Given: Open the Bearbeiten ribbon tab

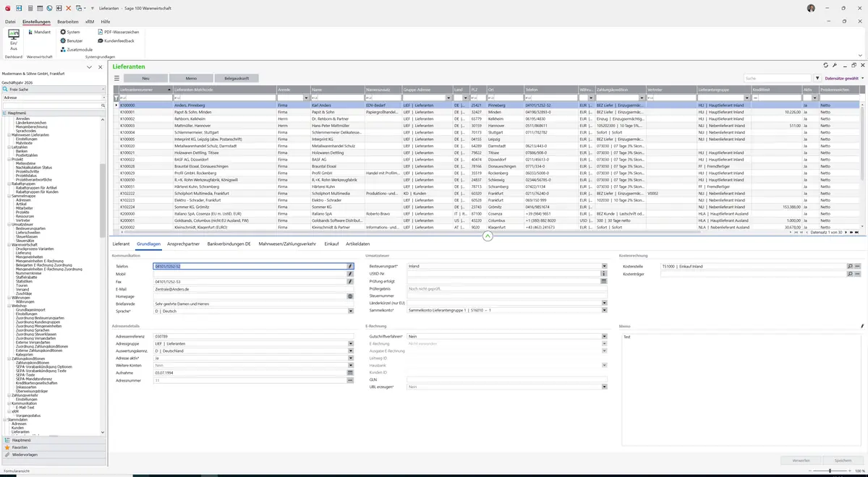Looking at the screenshot, I should click(x=68, y=22).
